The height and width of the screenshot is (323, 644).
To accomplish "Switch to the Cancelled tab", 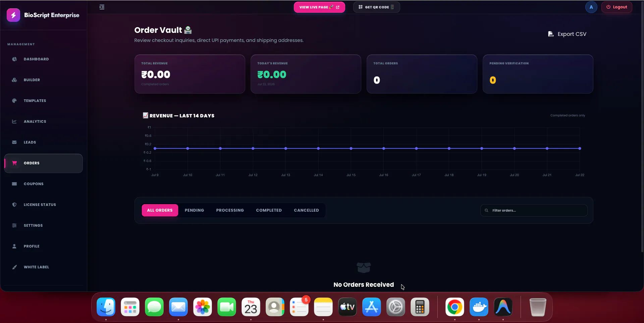I will pos(306,210).
